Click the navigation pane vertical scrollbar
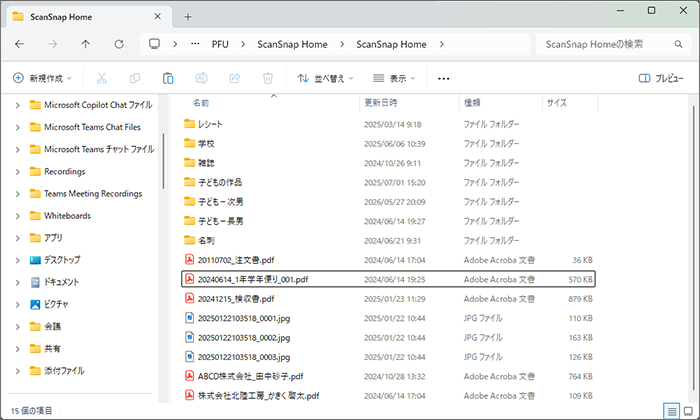This screenshot has height=420, width=700. click(x=163, y=161)
